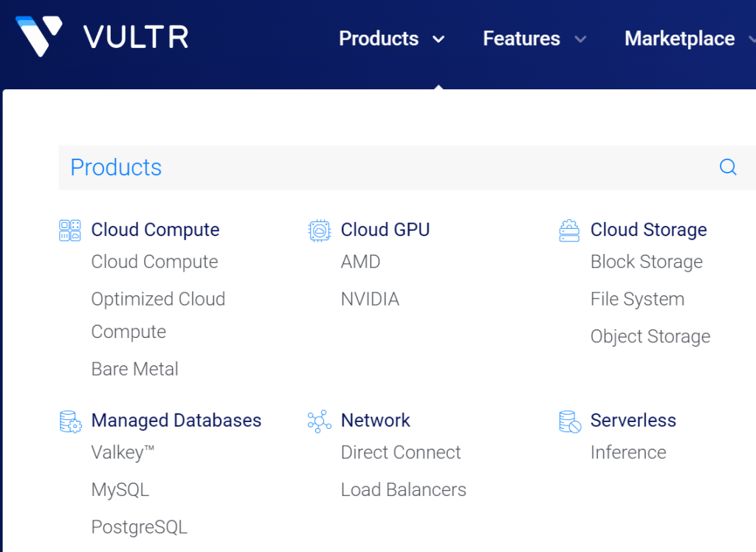Go to Object Storage
Screen dimensions: 756x552
[650, 337]
